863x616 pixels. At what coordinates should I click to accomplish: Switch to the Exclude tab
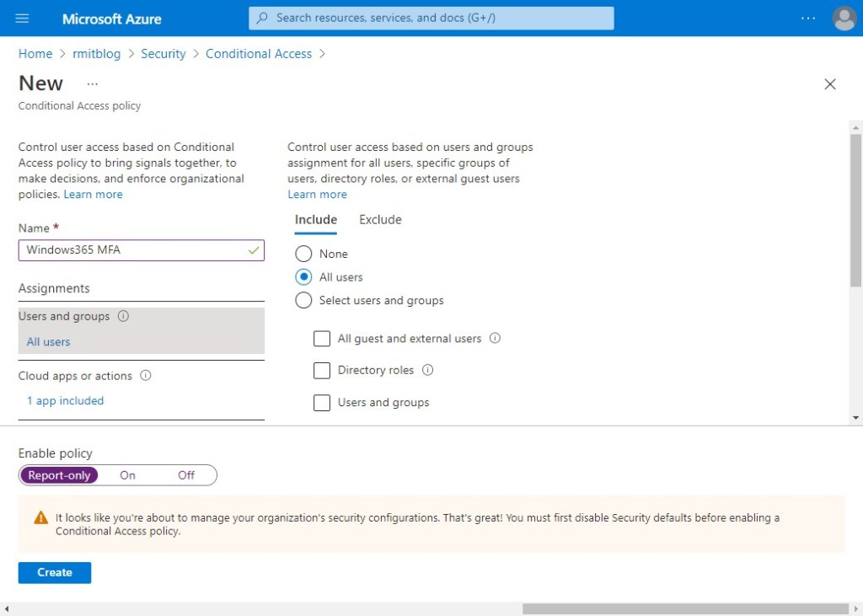(x=380, y=220)
